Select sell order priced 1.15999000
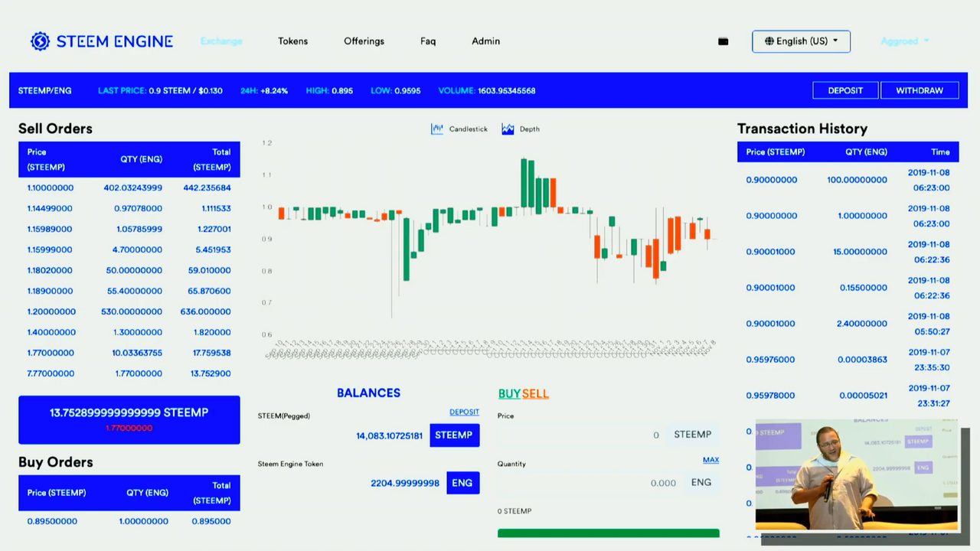The image size is (980, 551). tap(129, 249)
